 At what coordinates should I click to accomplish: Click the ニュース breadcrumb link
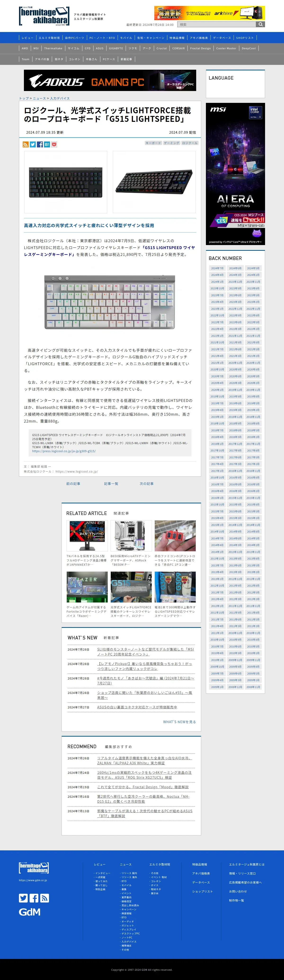coord(39,99)
